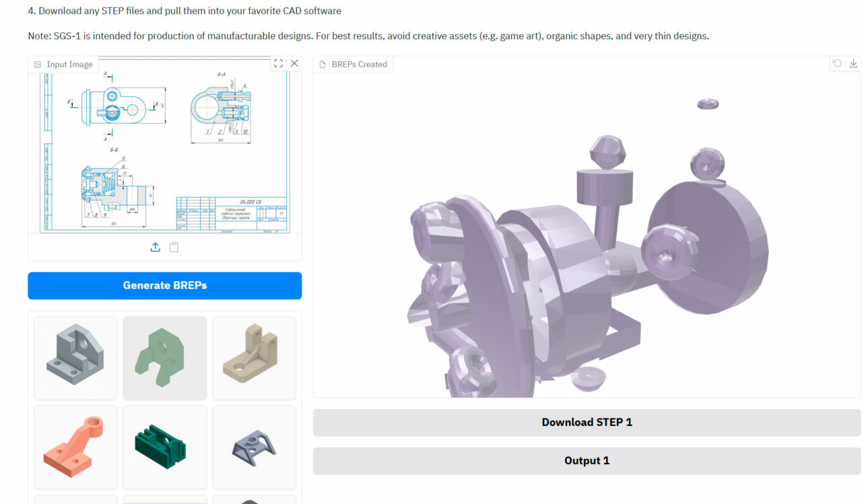Click the file icon beside BREPs Created label

(x=323, y=65)
